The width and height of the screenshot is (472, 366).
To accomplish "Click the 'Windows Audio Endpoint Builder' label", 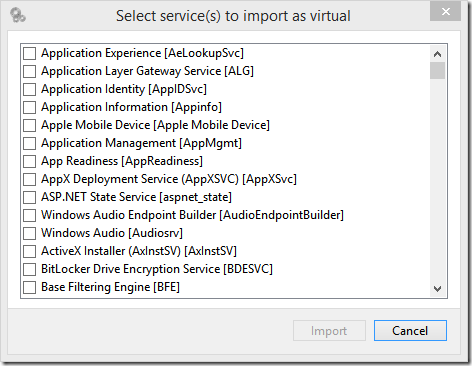I will point(192,215).
